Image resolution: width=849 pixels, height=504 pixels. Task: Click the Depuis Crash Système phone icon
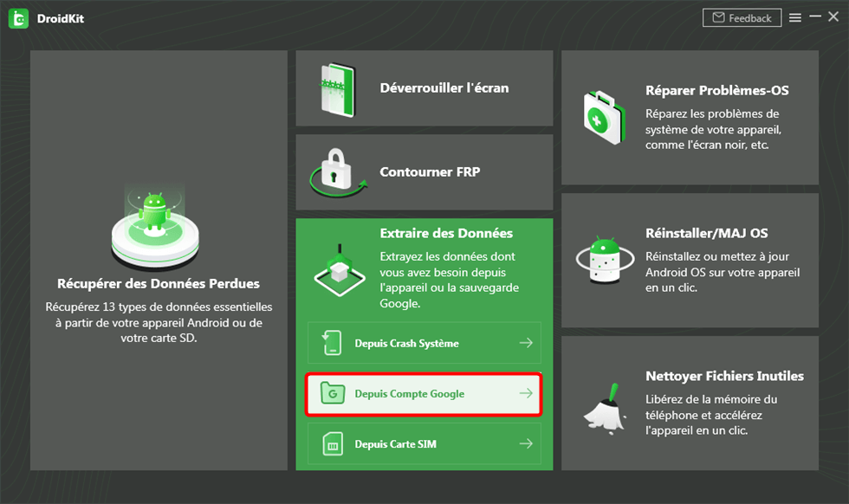click(332, 343)
